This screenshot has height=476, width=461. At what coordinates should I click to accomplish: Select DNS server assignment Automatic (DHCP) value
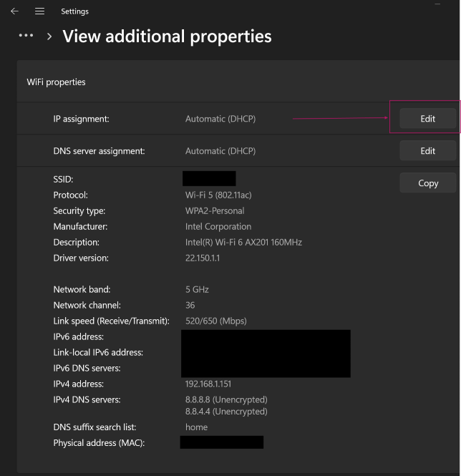(220, 151)
